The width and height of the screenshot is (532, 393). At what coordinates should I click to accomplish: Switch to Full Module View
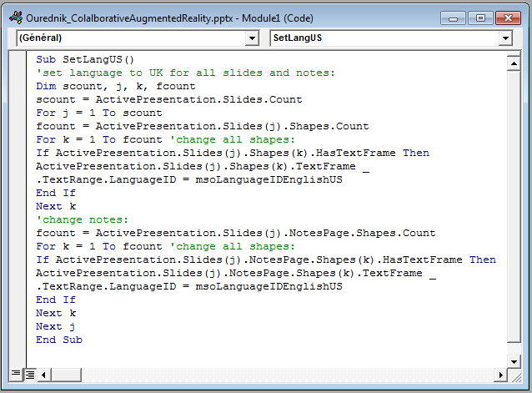click(x=30, y=375)
